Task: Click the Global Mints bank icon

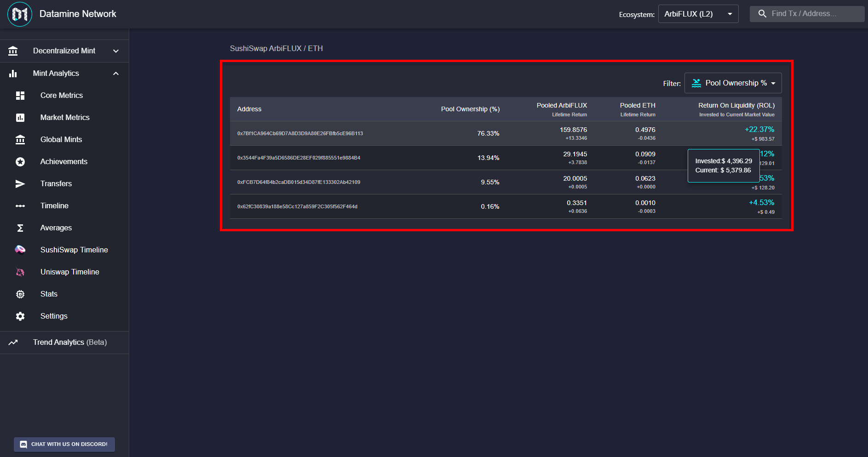Action: click(x=20, y=140)
